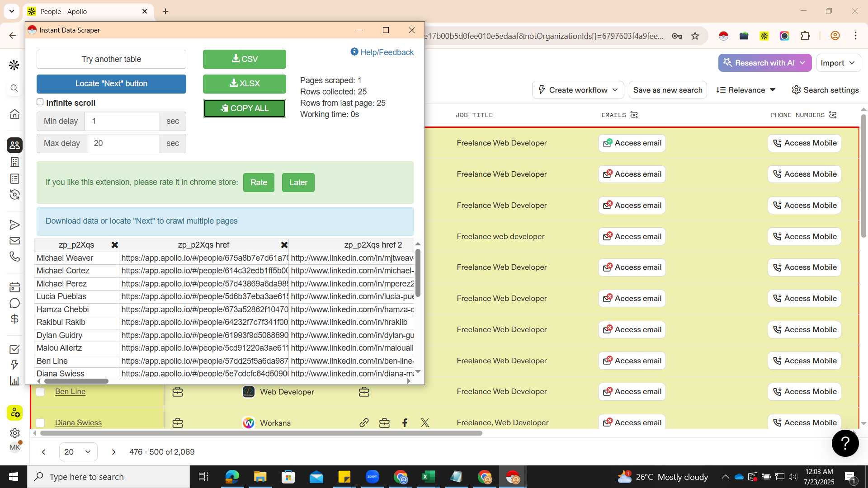Open page number 20 dropdown
This screenshot has height=488, width=868.
(x=78, y=452)
